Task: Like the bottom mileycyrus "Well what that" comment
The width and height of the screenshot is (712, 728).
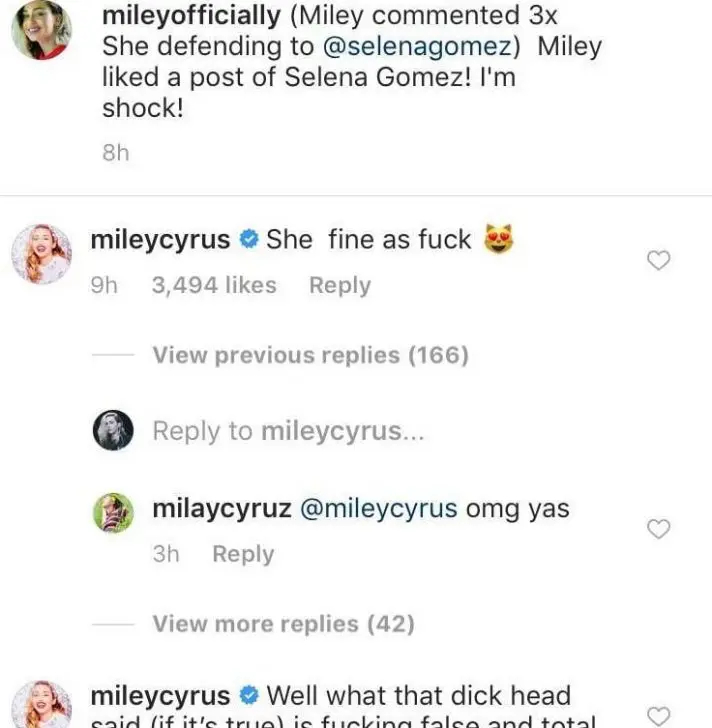Action: [658, 715]
